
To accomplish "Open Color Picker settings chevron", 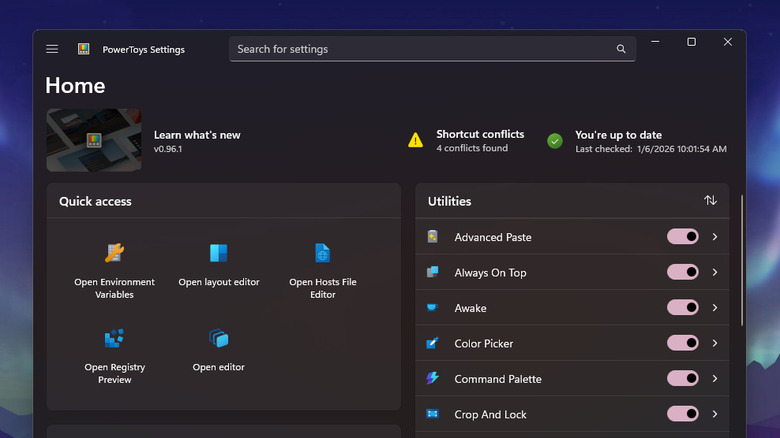I will pos(715,343).
